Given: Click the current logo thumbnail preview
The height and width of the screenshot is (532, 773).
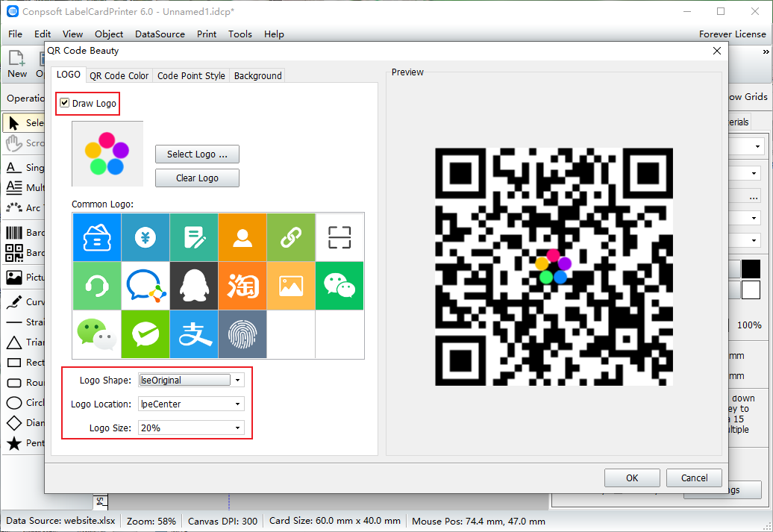Looking at the screenshot, I should click(x=107, y=154).
